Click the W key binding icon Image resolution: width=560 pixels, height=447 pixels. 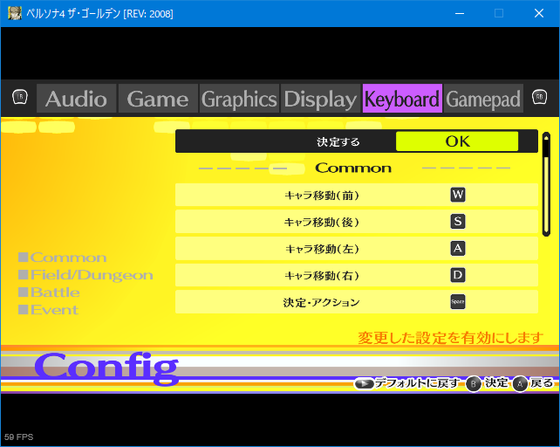tap(458, 195)
